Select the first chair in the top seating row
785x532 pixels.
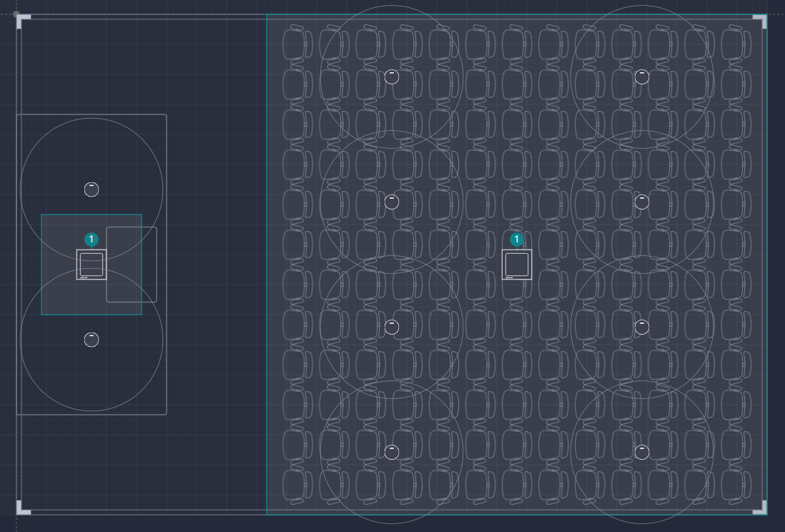[295, 43]
